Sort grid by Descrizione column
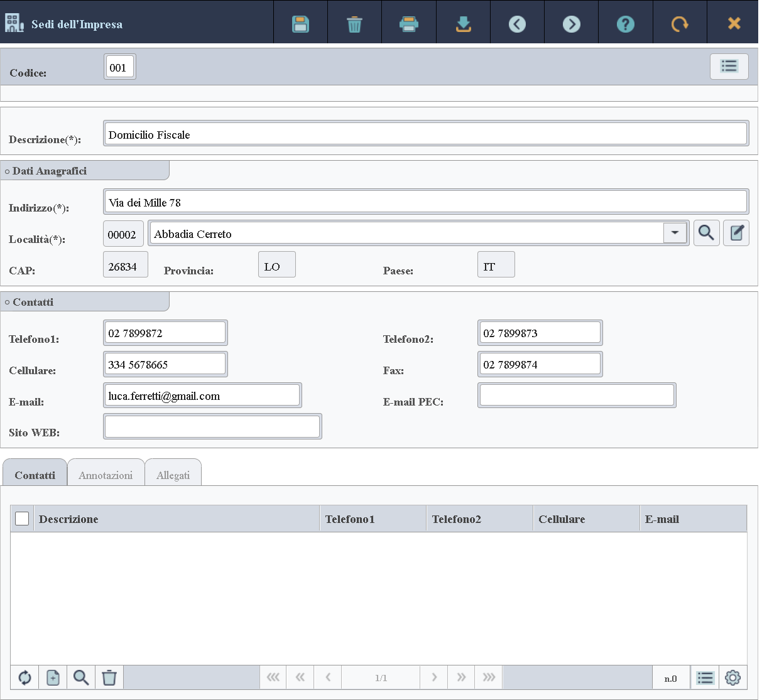The width and height of the screenshot is (762, 700). 177,519
